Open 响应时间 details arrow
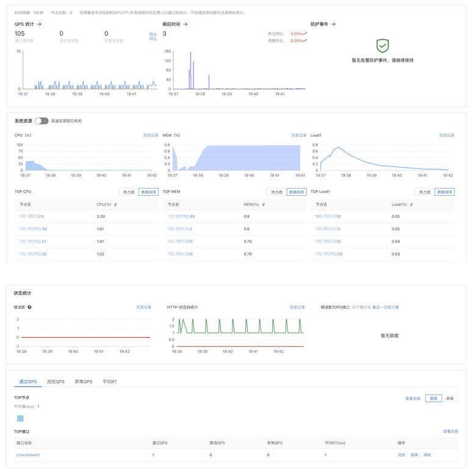Image resolution: width=476 pixels, height=474 pixels. (185, 24)
